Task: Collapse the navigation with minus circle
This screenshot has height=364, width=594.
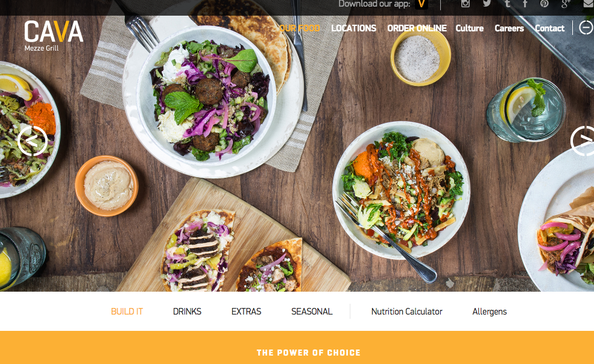Action: pos(586,28)
